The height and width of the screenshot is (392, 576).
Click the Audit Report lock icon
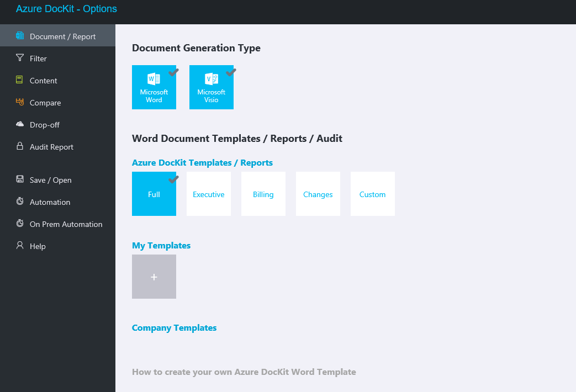(20, 146)
